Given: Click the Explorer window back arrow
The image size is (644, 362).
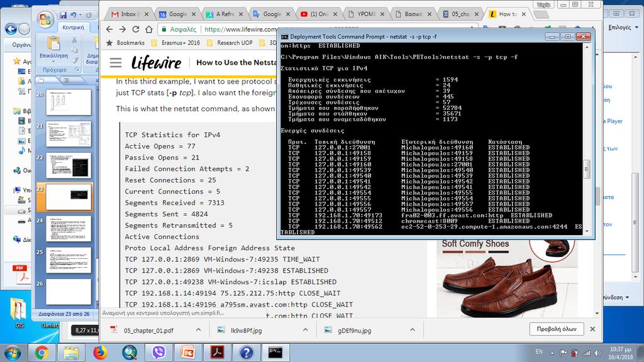Looking at the screenshot, I should click(x=11, y=29).
